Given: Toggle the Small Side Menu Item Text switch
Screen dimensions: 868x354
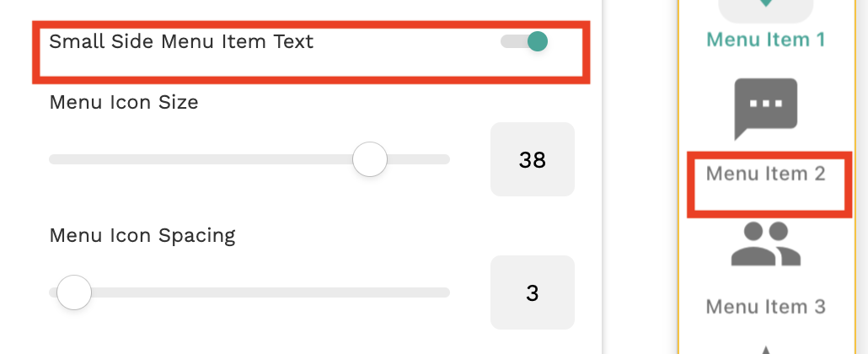Looking at the screenshot, I should tap(526, 41).
